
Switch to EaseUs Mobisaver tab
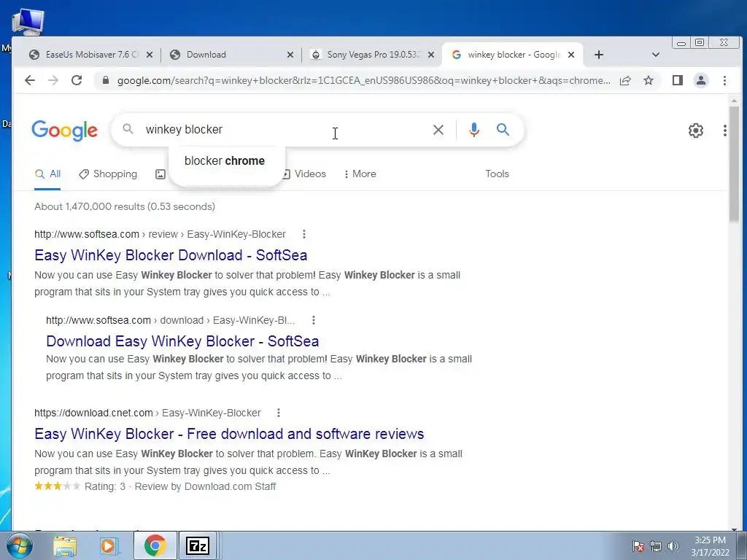(90, 55)
